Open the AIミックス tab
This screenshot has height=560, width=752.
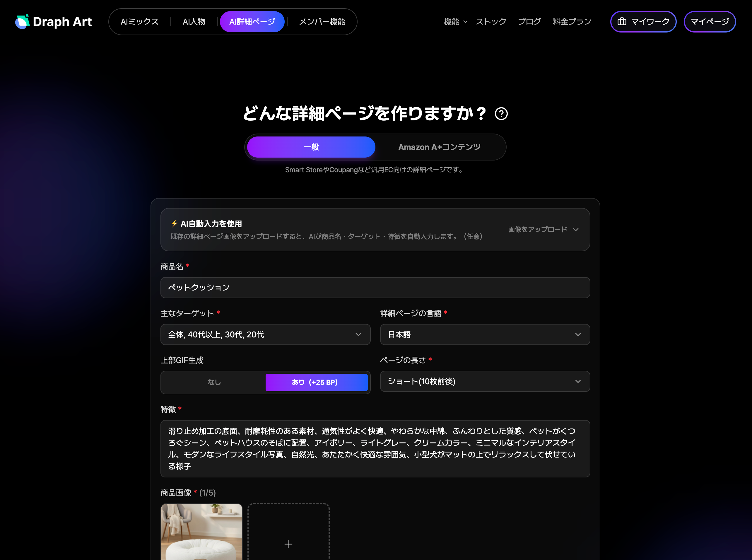coord(140,22)
